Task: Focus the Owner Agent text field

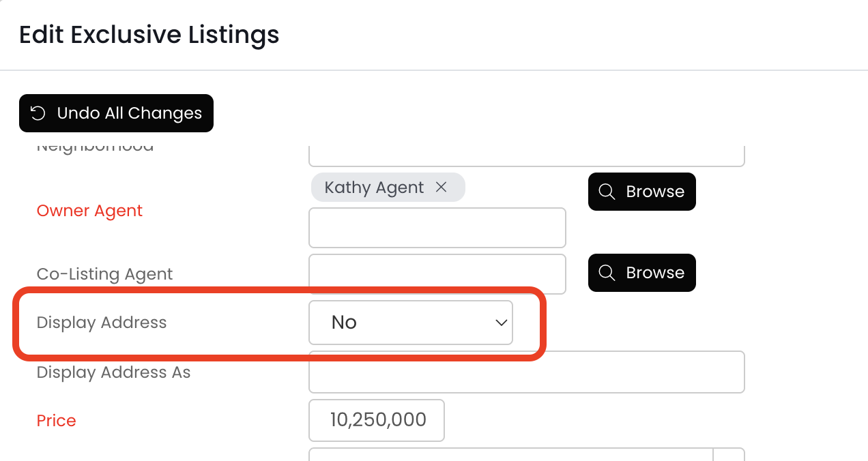Action: point(437,228)
